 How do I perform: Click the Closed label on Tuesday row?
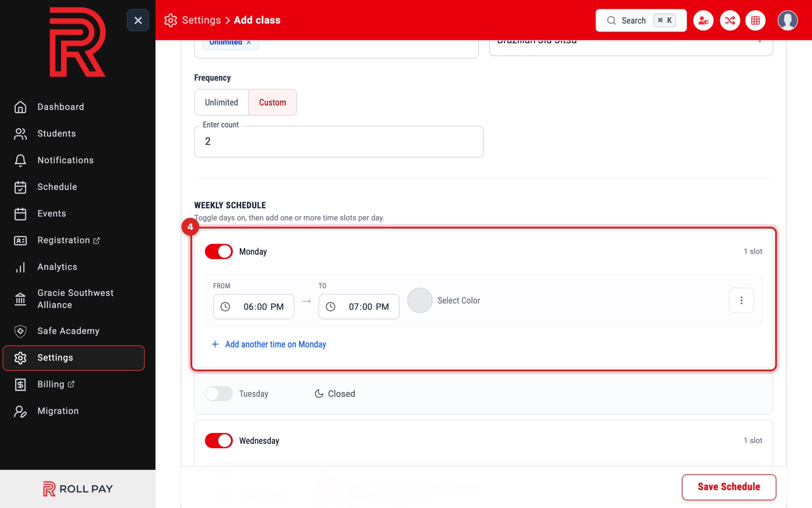[342, 394]
